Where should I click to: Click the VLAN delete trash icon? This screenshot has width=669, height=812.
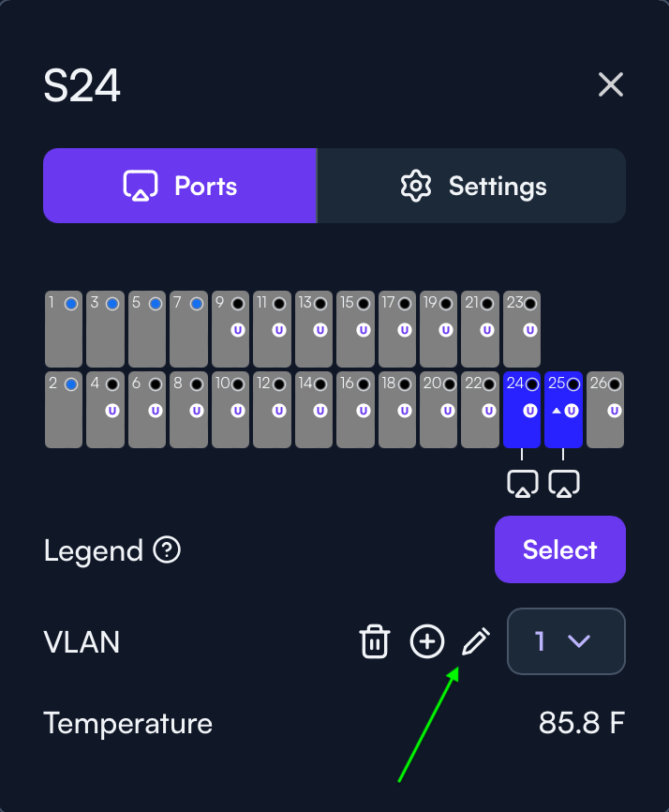375,641
